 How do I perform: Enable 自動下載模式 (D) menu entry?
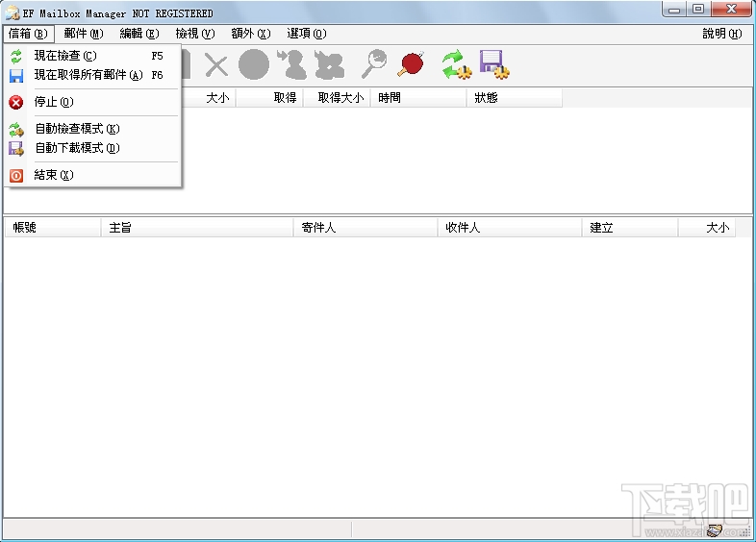(x=92, y=148)
